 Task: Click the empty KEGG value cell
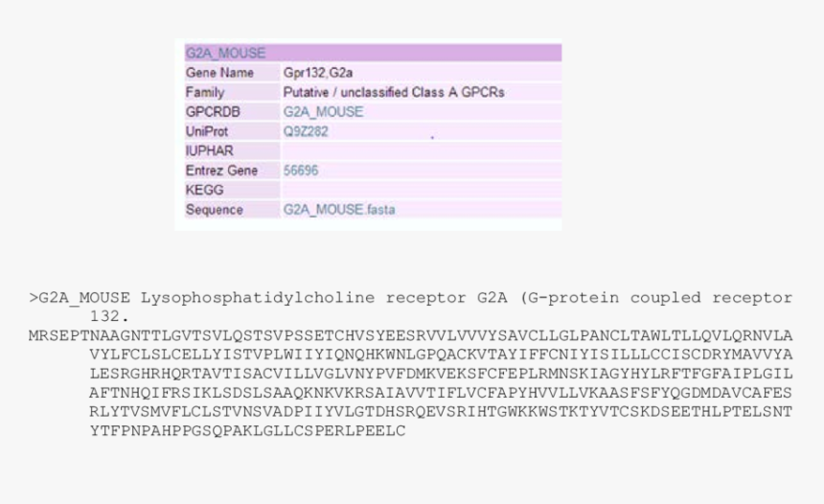[x=422, y=191]
